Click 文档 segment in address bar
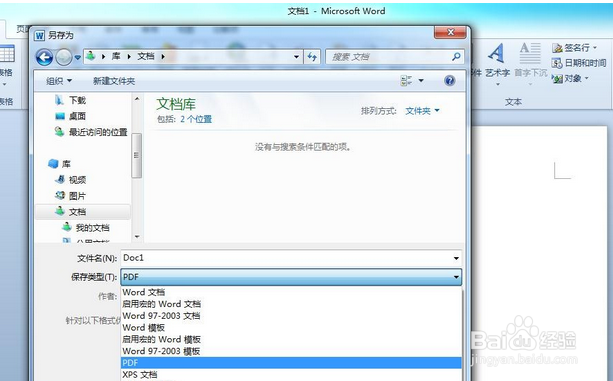613x381 pixels. (146, 56)
